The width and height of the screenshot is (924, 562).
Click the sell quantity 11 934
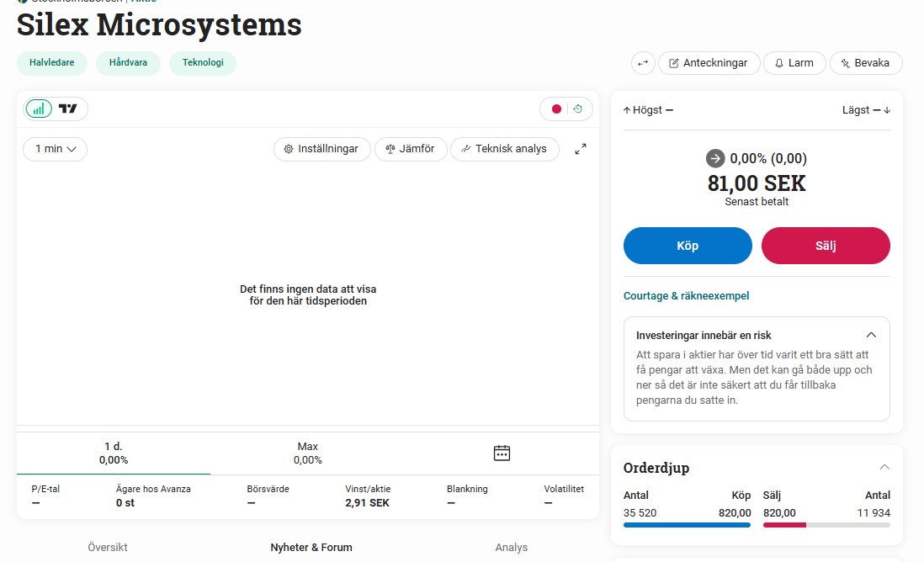click(x=874, y=512)
